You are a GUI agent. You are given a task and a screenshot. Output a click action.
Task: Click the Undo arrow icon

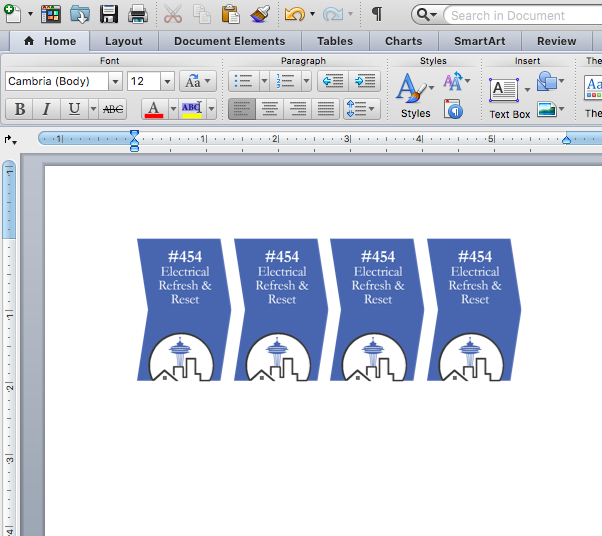[x=293, y=14]
